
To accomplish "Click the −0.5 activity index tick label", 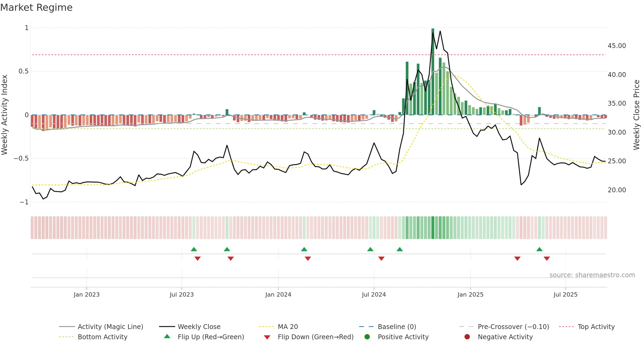I will [21, 158].
